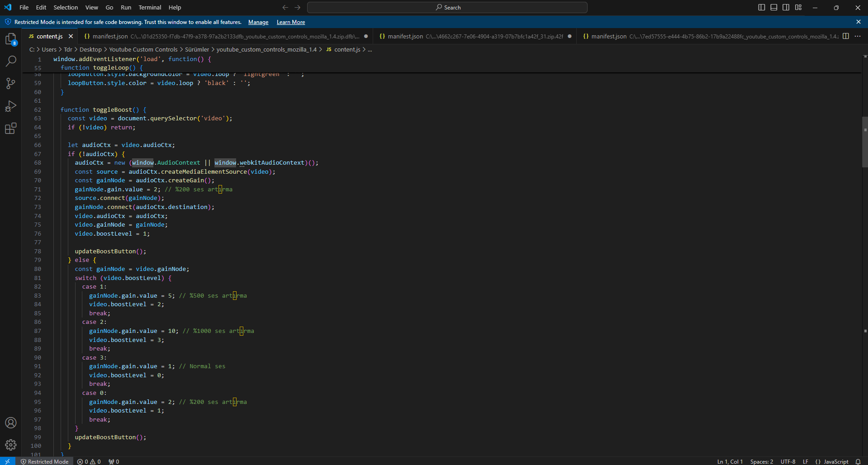868x465 pixels.
Task: Close the Restricted Mode banner
Action: (859, 22)
